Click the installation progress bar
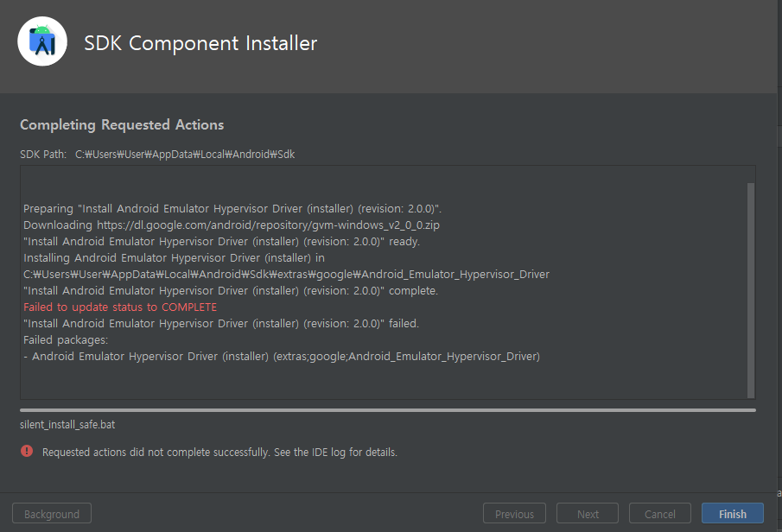The width and height of the screenshot is (782, 532). (x=388, y=410)
